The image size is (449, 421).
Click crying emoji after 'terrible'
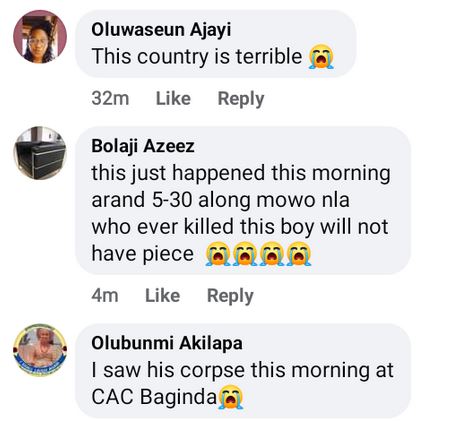point(321,56)
